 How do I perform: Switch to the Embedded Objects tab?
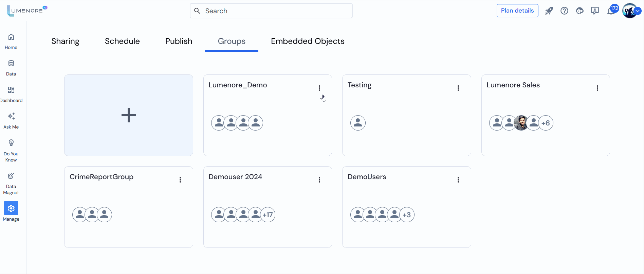[x=307, y=41]
